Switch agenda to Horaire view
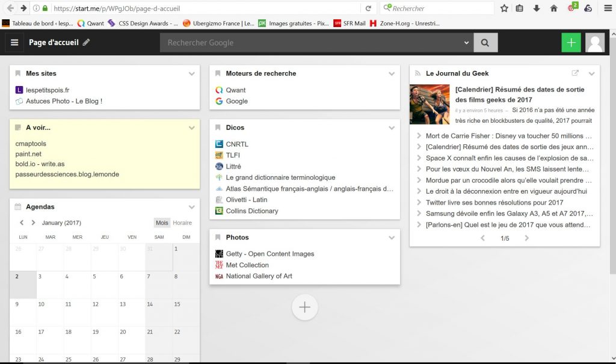 tap(182, 223)
